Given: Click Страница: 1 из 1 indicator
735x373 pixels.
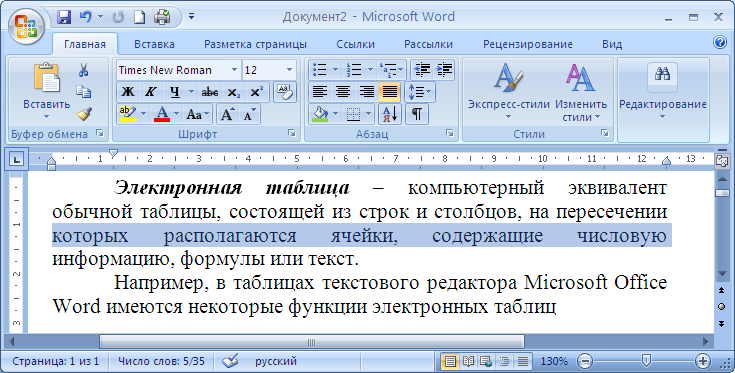Looking at the screenshot, I should [x=56, y=361].
